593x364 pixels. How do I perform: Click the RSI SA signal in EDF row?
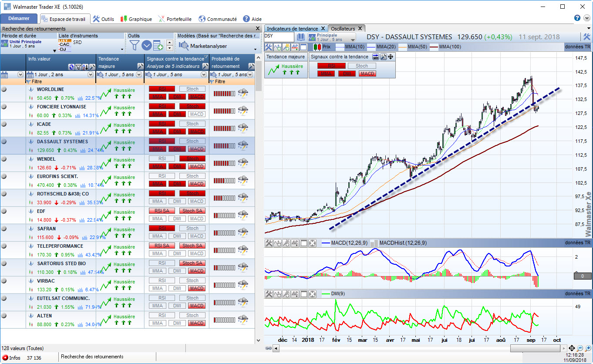click(x=162, y=211)
